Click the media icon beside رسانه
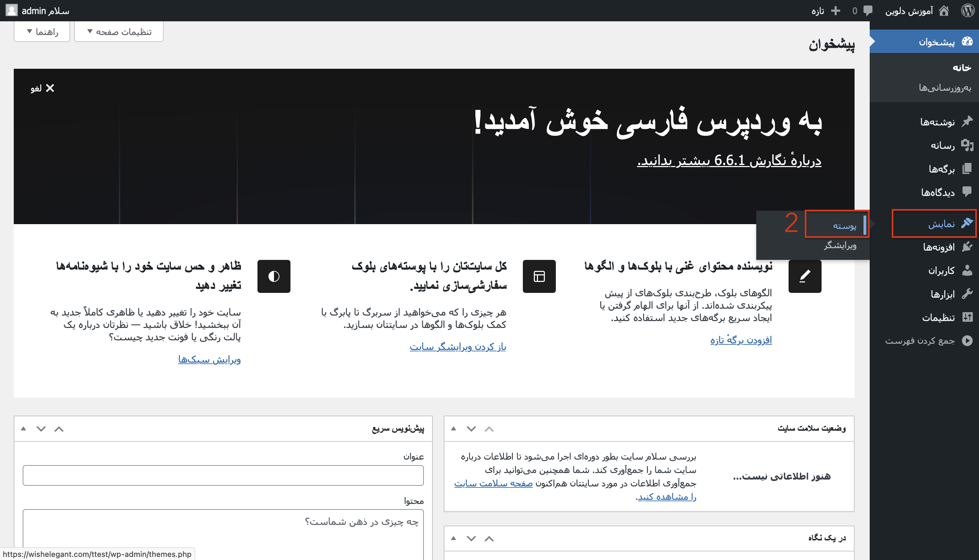Screen dimensions: 979x560 [967, 145]
